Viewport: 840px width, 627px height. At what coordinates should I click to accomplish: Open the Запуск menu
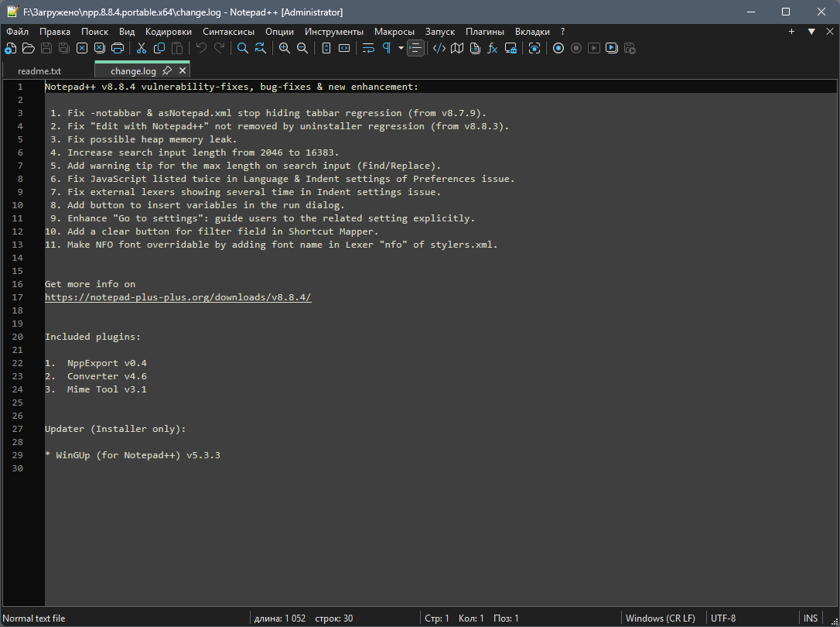tap(440, 32)
